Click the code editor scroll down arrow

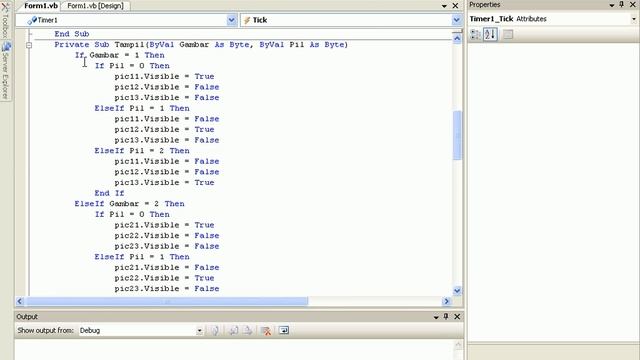coord(457,291)
